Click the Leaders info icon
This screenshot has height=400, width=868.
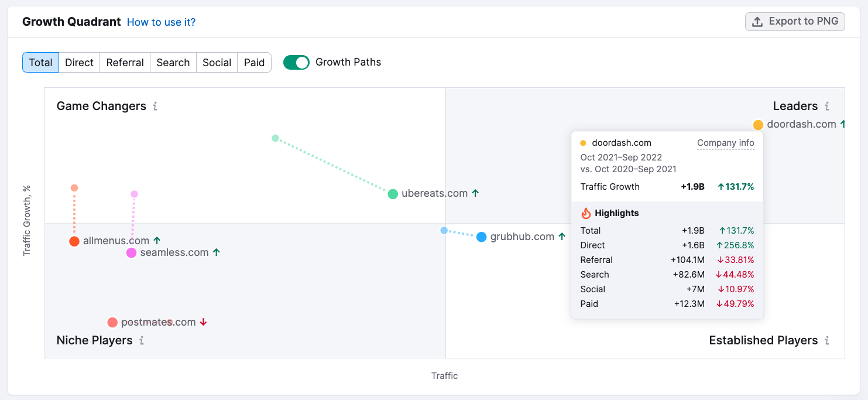(x=827, y=107)
